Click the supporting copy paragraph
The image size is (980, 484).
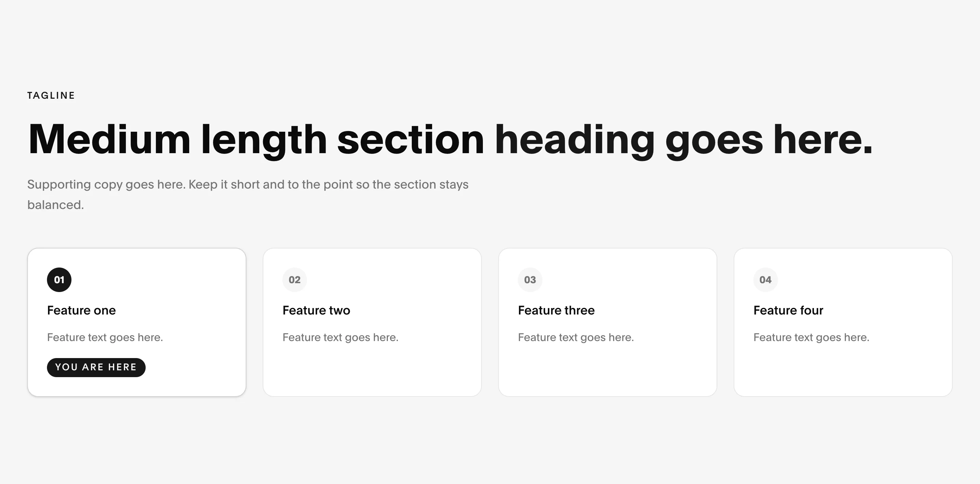tap(248, 194)
